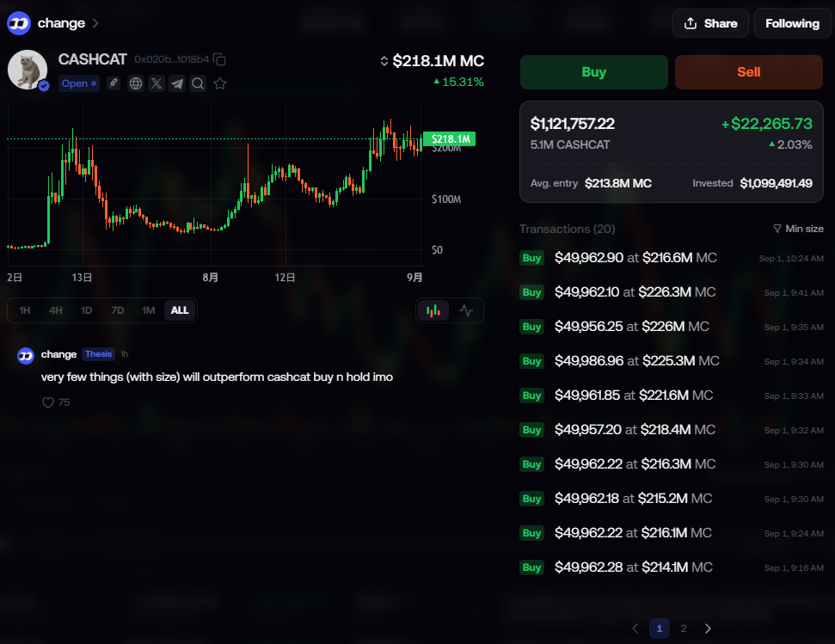Open the CASHCAT website globe icon
This screenshot has width=835, height=644.
[136, 83]
